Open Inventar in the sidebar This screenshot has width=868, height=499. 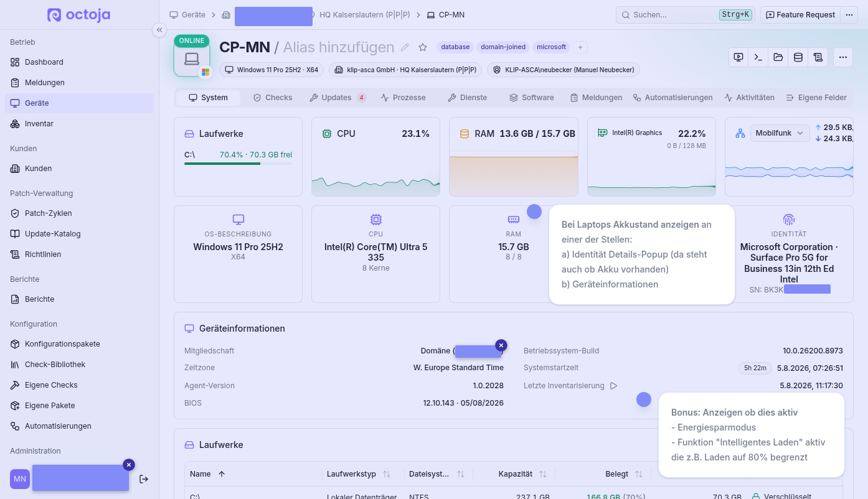pyautogui.click(x=79, y=124)
